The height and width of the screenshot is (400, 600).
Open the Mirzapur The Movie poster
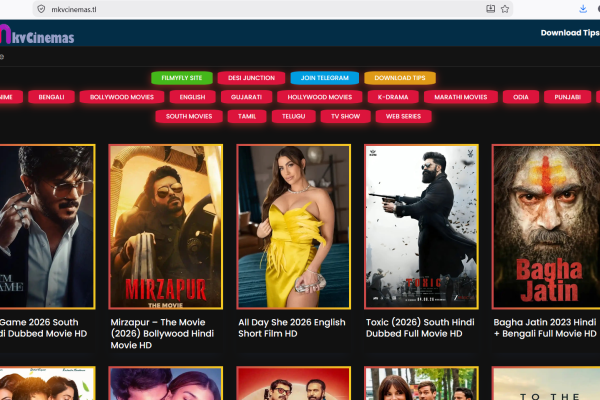pyautogui.click(x=166, y=227)
